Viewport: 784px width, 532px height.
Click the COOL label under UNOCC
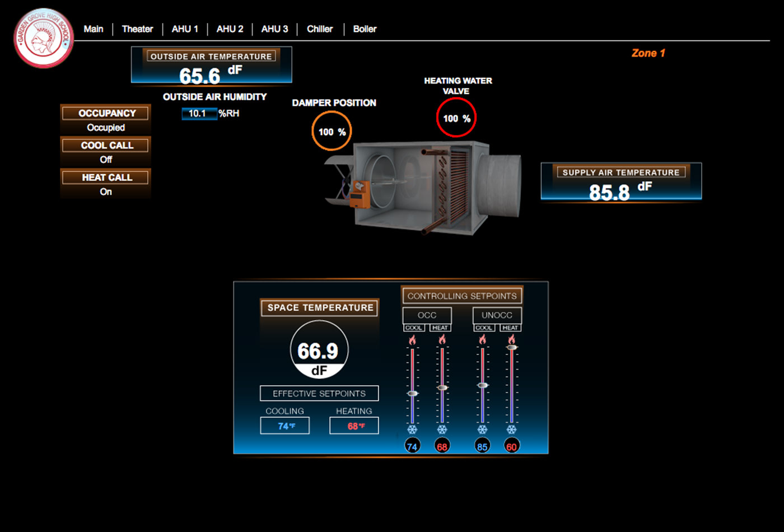[x=484, y=328]
